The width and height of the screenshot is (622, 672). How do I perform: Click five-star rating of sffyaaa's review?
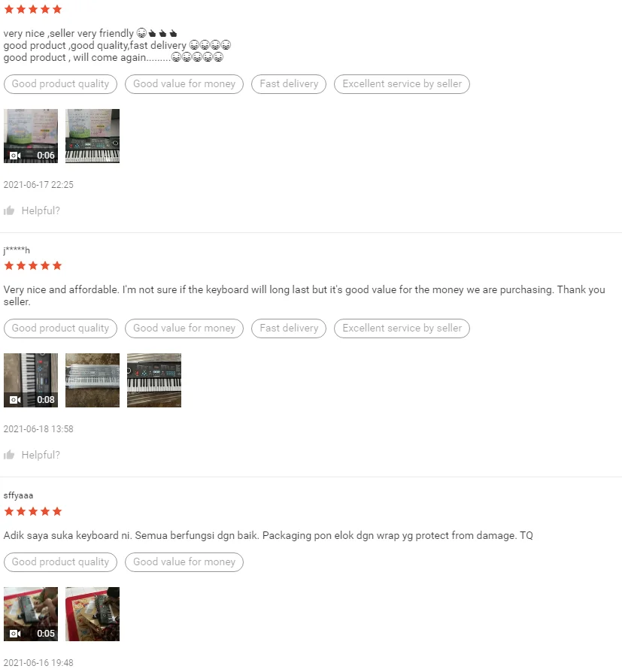[33, 511]
